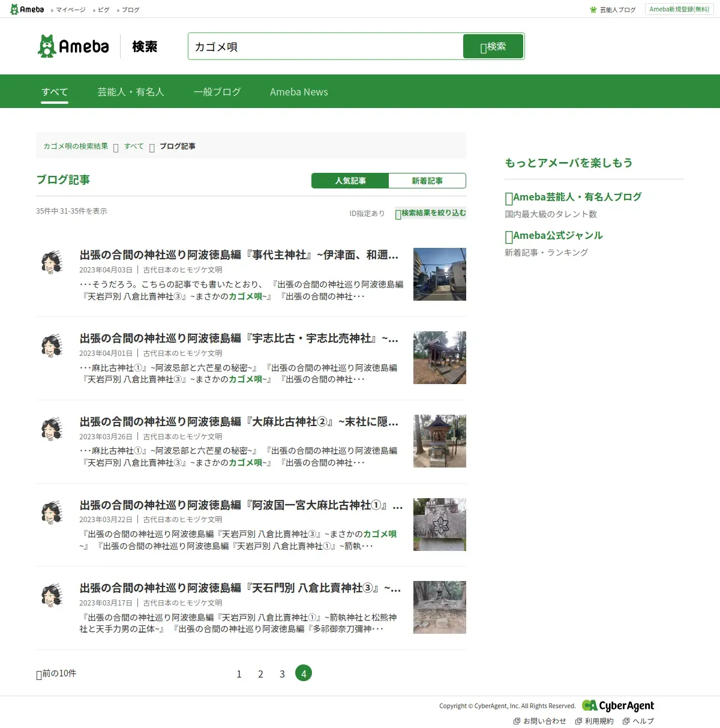Go to results page 1

[x=239, y=674]
